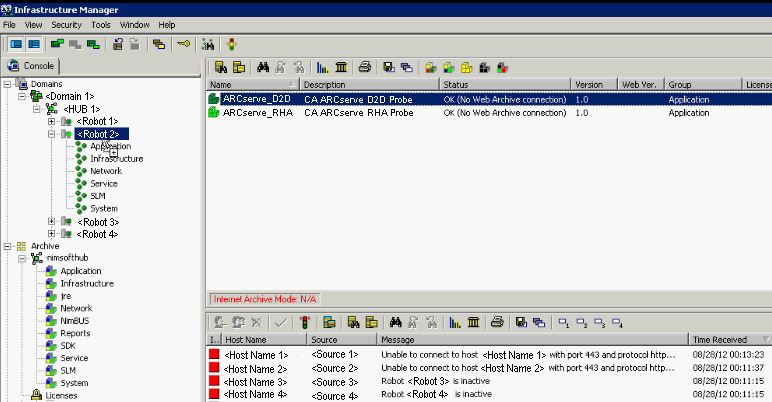The height and width of the screenshot is (402, 772).
Task: Click the 'Internet Archive Mode: N/A' status label
Action: (x=265, y=299)
